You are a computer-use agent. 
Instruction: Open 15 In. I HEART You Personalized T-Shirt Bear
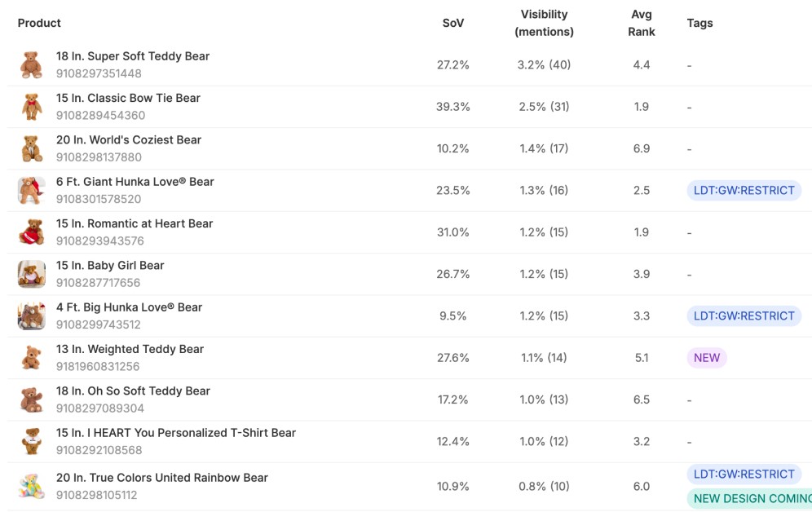pos(176,433)
